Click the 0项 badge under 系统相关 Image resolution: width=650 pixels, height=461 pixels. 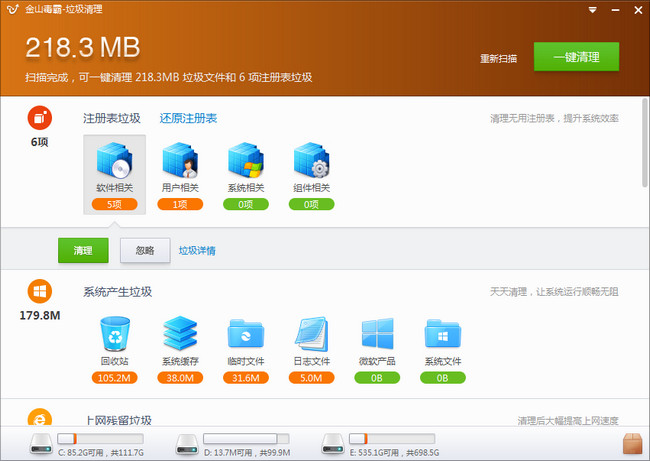(x=245, y=204)
